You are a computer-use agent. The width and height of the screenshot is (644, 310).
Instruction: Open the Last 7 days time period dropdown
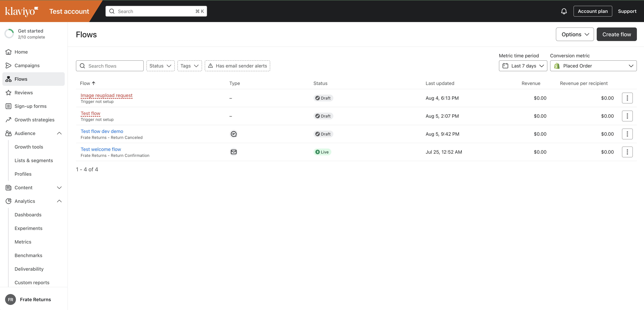coord(523,66)
